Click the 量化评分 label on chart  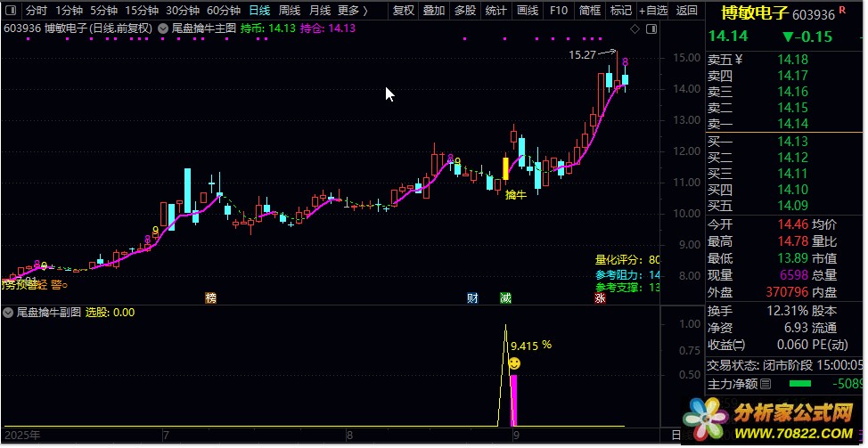(x=620, y=260)
